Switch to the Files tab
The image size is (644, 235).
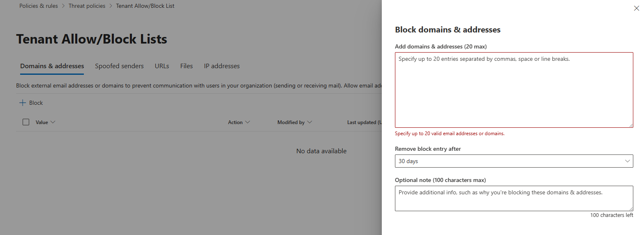click(x=186, y=66)
